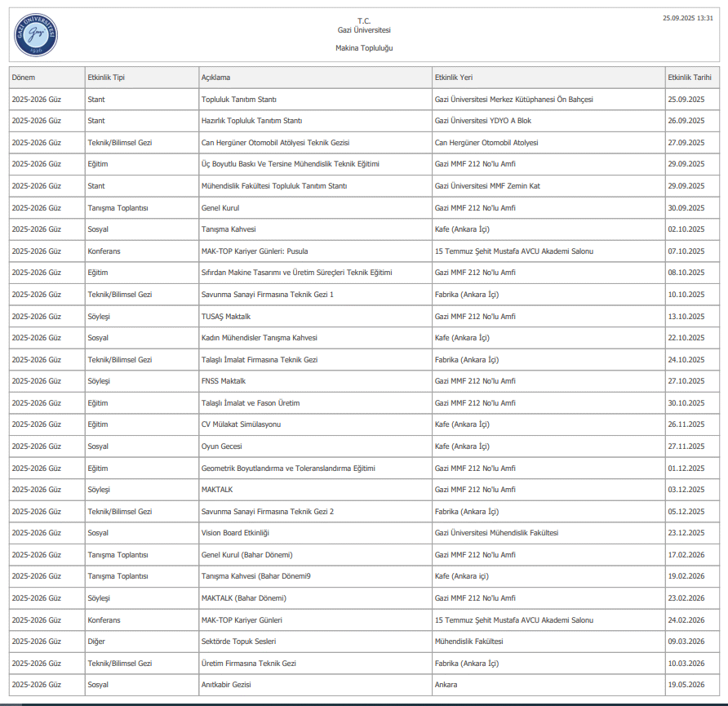Screen dimensions: 728x706
Task: Click the Can Hergüner Otomobil Atölyesi location cell
Action: [486, 143]
